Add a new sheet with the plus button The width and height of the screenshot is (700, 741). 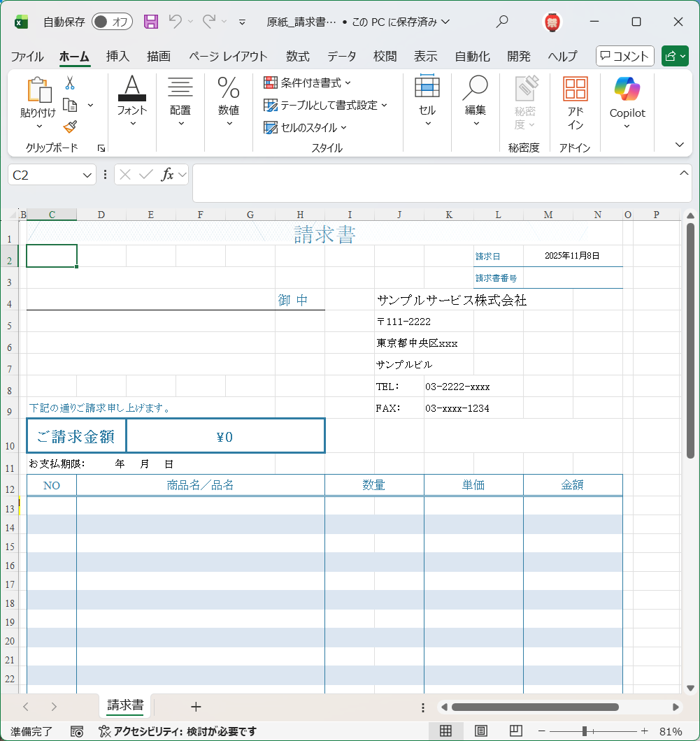point(197,707)
